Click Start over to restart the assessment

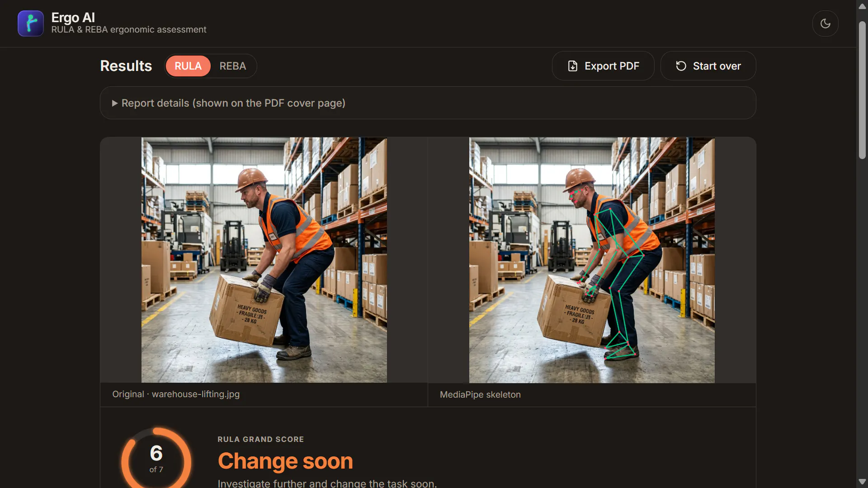click(708, 66)
